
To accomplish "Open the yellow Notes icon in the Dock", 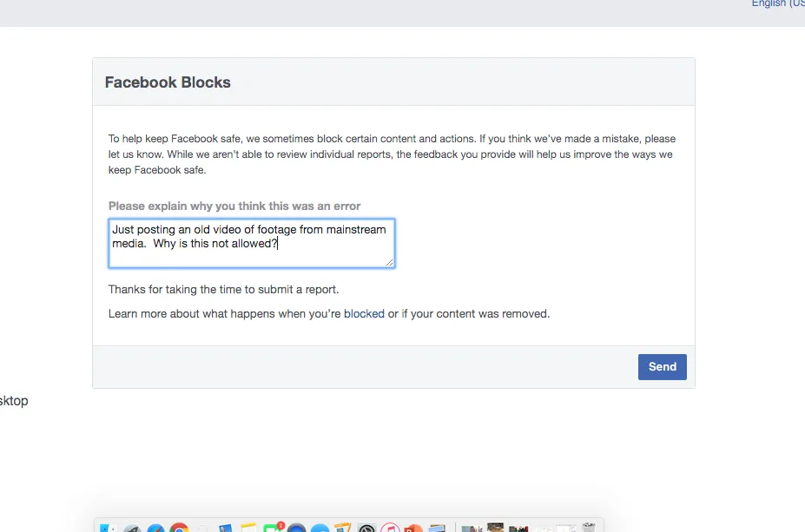I will pyautogui.click(x=248, y=528).
